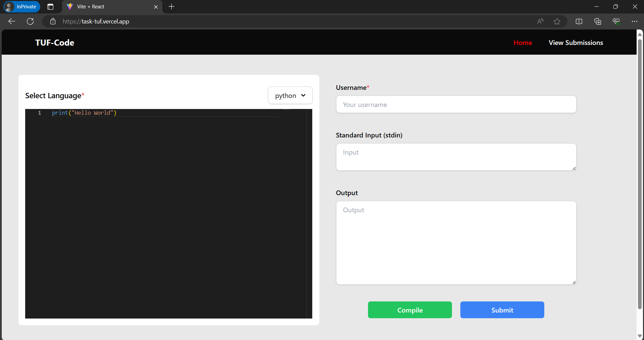644x340 pixels.
Task: Select the Vite + React tab
Action: (107, 7)
